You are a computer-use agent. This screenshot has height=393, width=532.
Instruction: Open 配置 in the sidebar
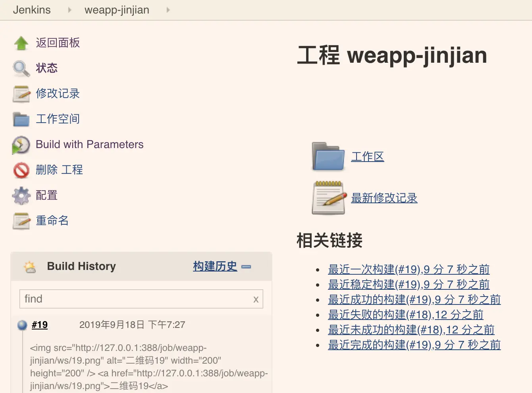click(x=47, y=195)
